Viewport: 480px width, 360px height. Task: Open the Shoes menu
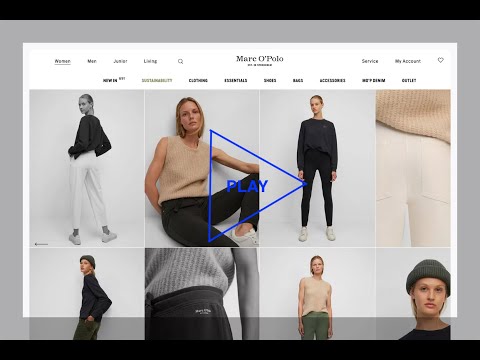[270, 81]
